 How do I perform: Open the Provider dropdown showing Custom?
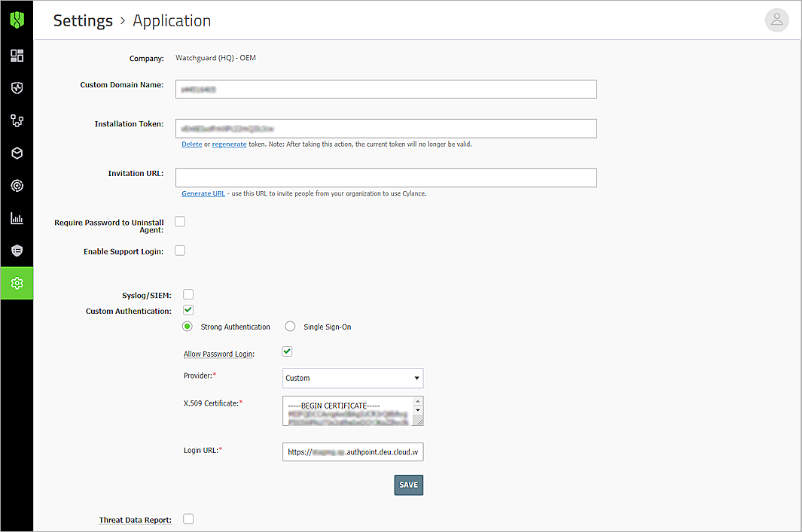352,378
